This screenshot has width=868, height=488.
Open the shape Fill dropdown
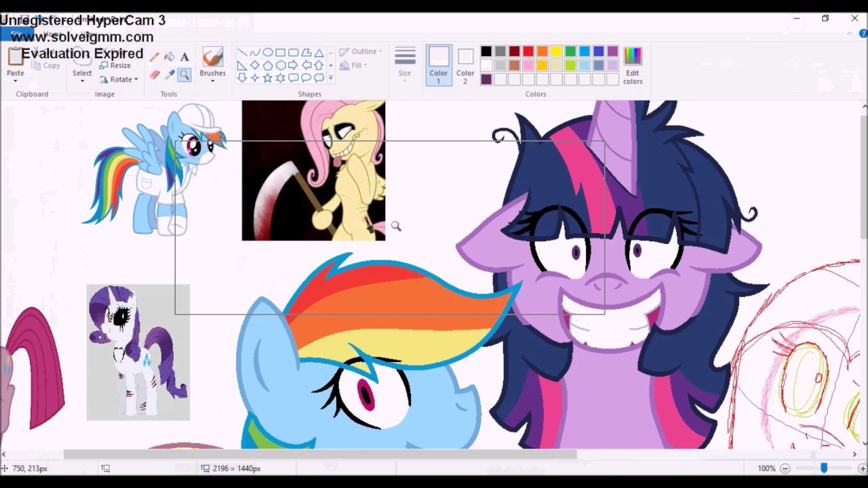[x=353, y=66]
